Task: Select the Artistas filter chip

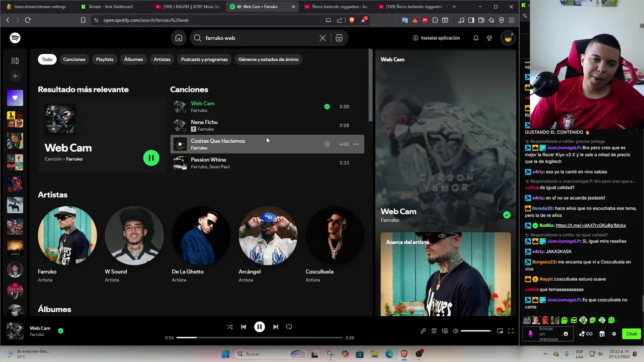Action: 162,59
